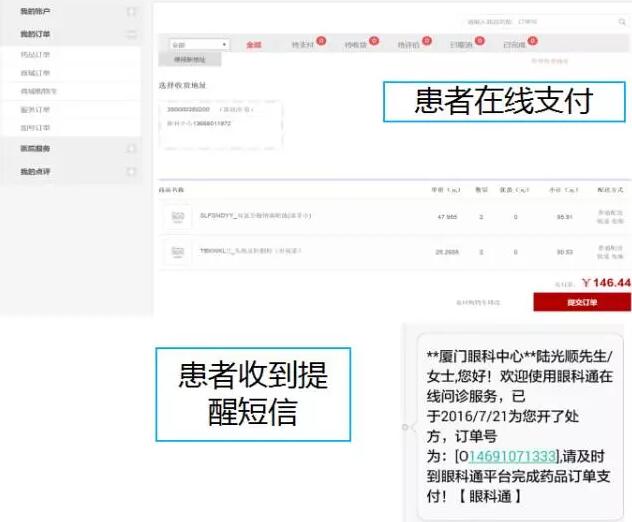Collapse the 我的订单 sidebar section

131,35
